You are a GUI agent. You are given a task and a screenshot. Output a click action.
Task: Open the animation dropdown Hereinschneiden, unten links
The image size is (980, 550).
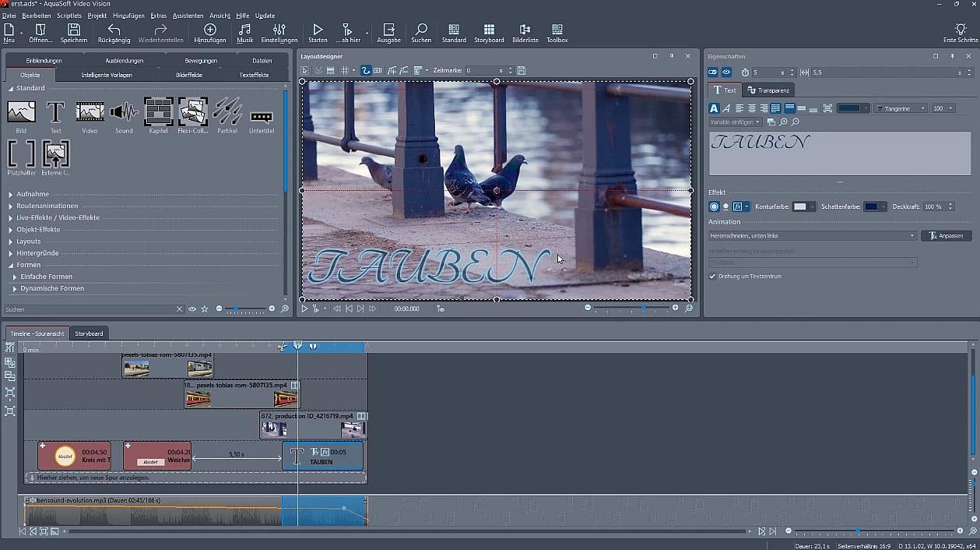pos(813,235)
